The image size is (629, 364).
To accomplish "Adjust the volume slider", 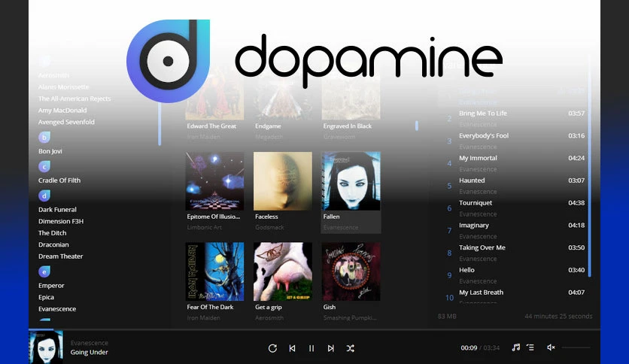I will click(x=576, y=347).
